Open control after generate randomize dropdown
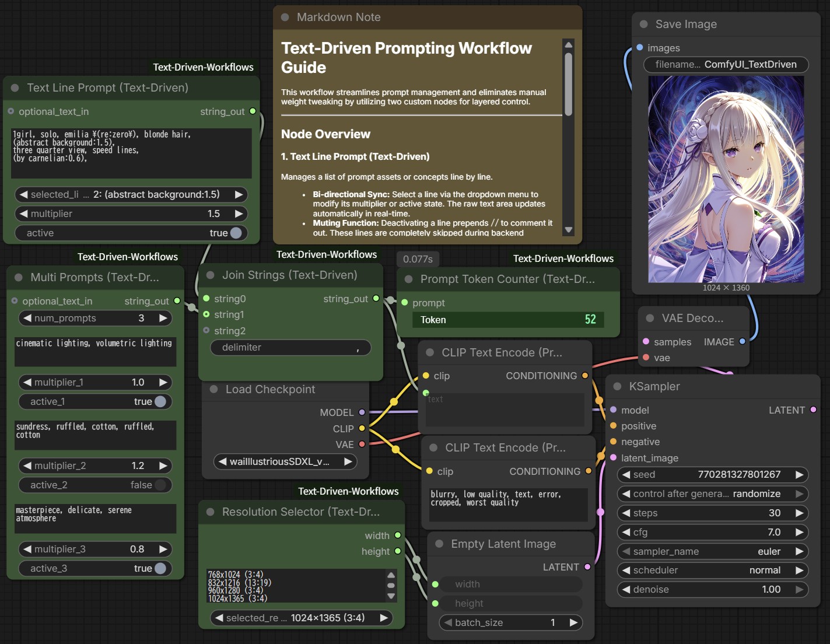This screenshot has height=644, width=830. click(713, 494)
